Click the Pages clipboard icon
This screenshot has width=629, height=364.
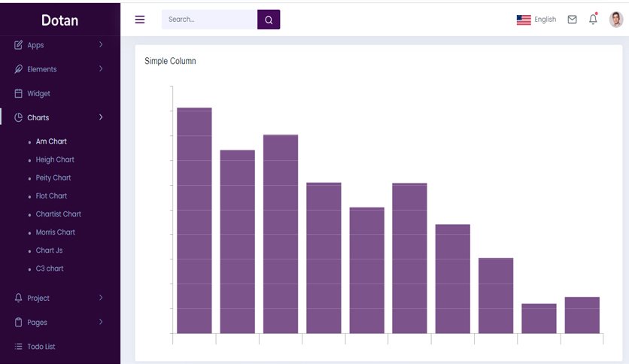click(x=19, y=323)
